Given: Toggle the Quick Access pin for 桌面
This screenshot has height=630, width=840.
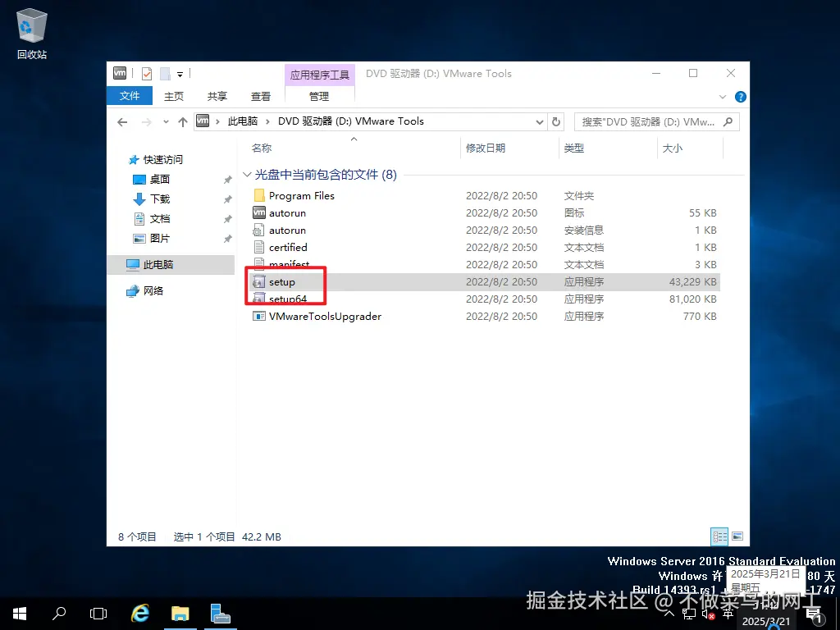Looking at the screenshot, I should pos(228,179).
